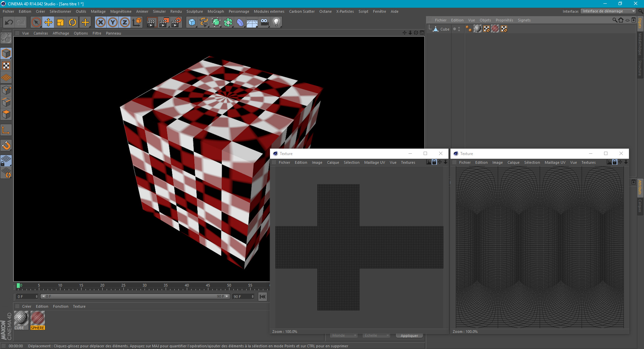Toggle the X axis lock
The height and width of the screenshot is (349, 644).
tap(101, 22)
